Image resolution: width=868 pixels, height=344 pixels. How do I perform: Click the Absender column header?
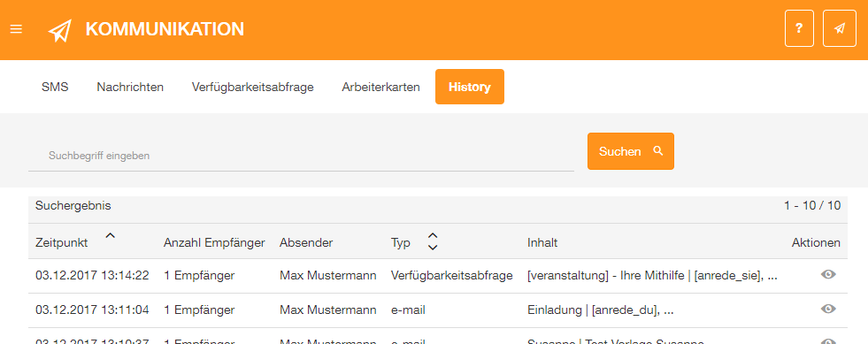pyautogui.click(x=306, y=242)
